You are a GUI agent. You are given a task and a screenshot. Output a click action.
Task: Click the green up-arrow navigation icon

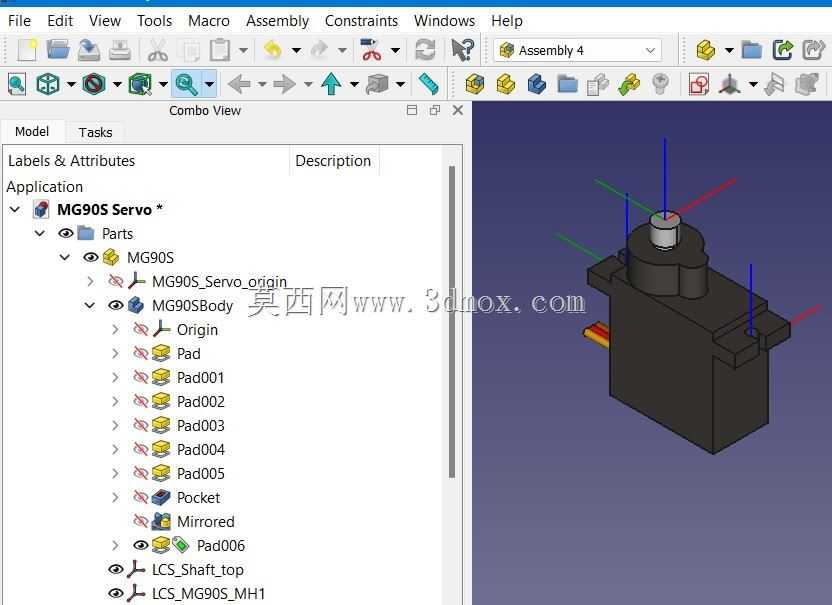(331, 84)
